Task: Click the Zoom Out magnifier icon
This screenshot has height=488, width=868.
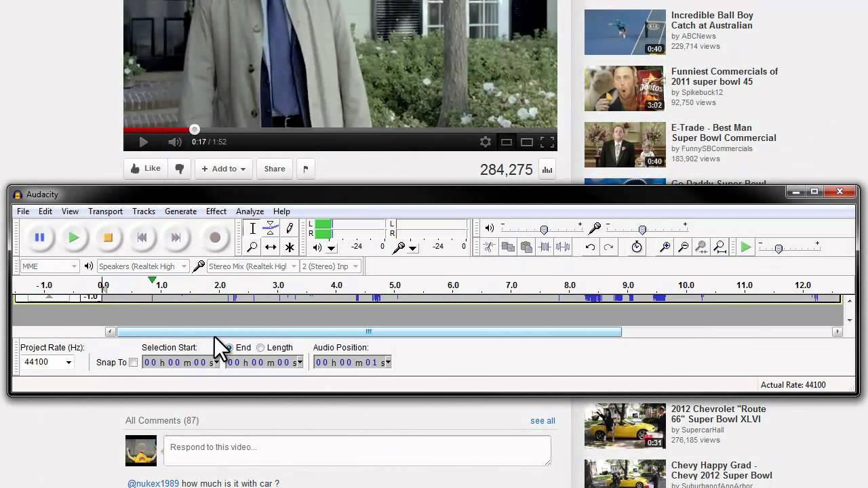Action: [x=684, y=247]
